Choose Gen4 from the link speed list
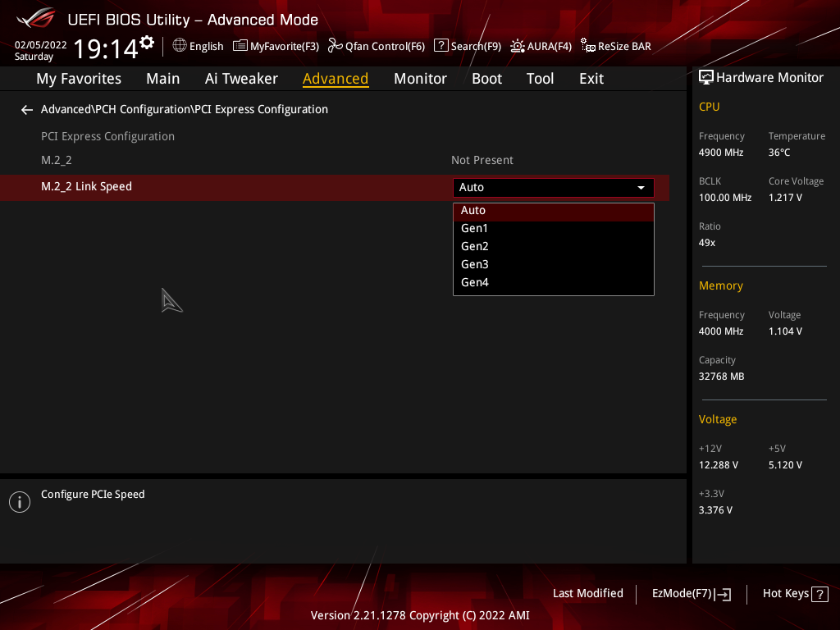Viewport: 840px width, 630px height. point(554,282)
